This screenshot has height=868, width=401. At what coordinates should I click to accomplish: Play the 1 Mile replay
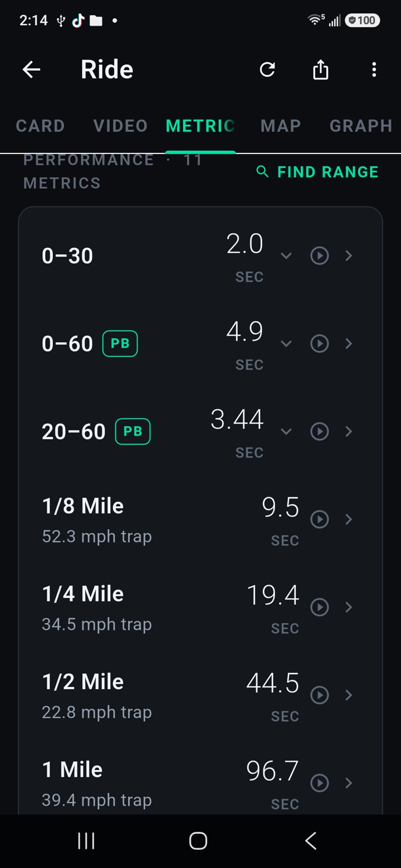319,783
